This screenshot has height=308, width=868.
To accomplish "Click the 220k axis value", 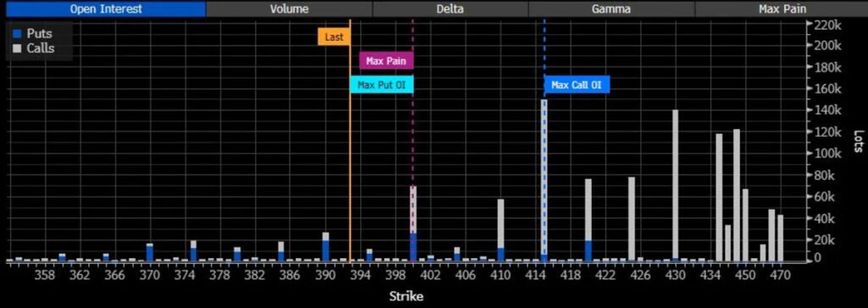I will point(827,24).
